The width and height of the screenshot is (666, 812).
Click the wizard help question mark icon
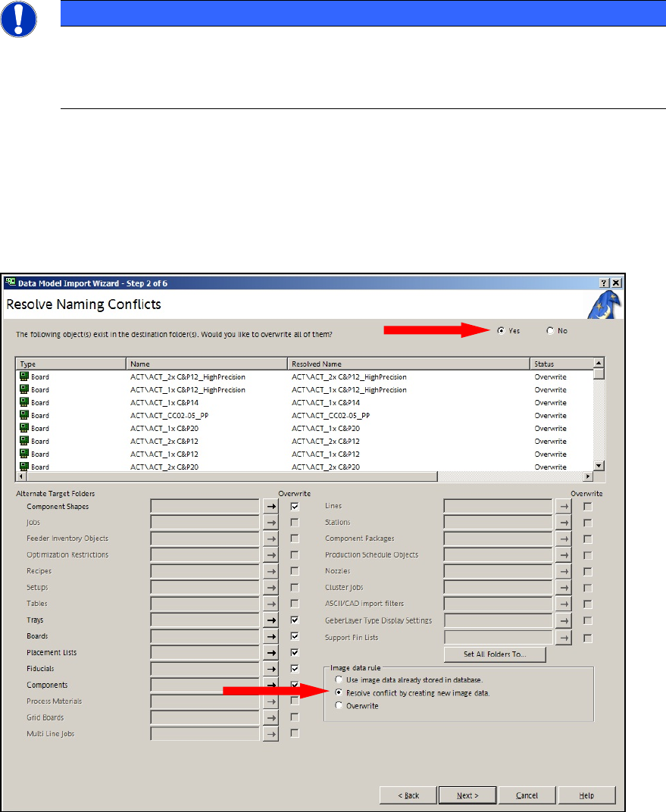point(605,283)
